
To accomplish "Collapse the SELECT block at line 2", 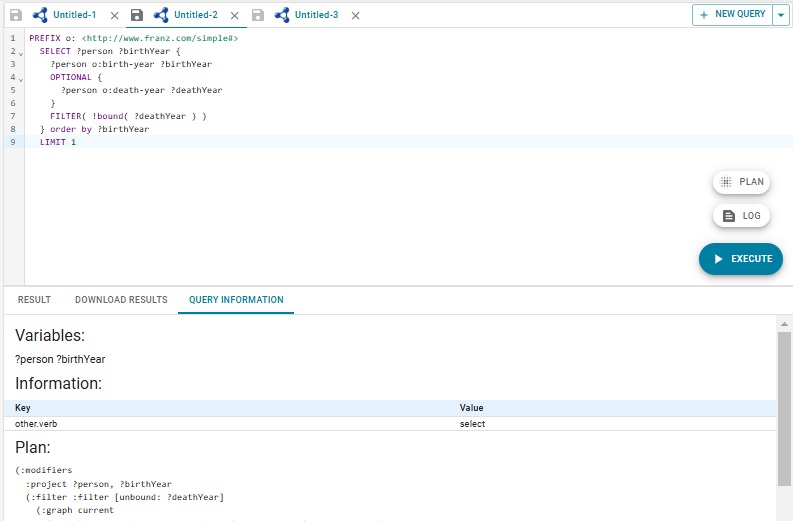I will point(20,52).
